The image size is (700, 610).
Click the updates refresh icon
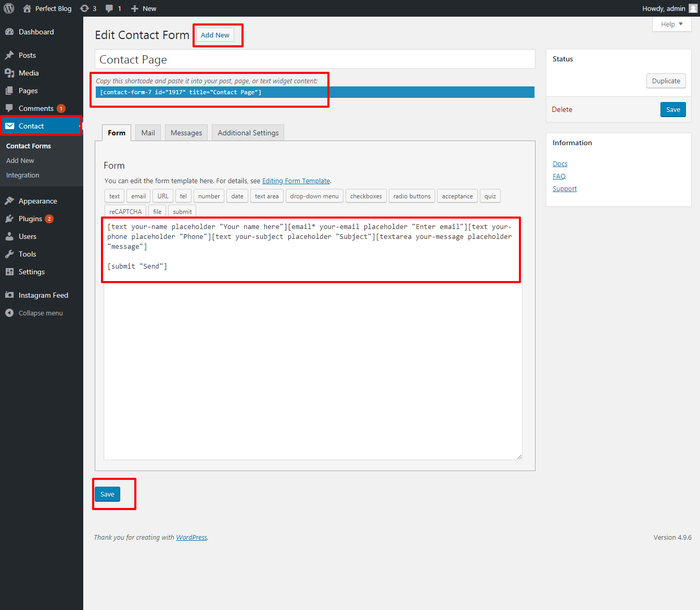[x=84, y=8]
